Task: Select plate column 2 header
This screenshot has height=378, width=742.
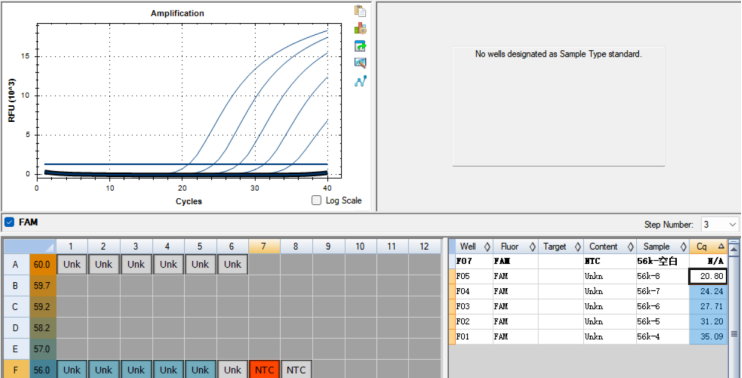Action: tap(104, 246)
